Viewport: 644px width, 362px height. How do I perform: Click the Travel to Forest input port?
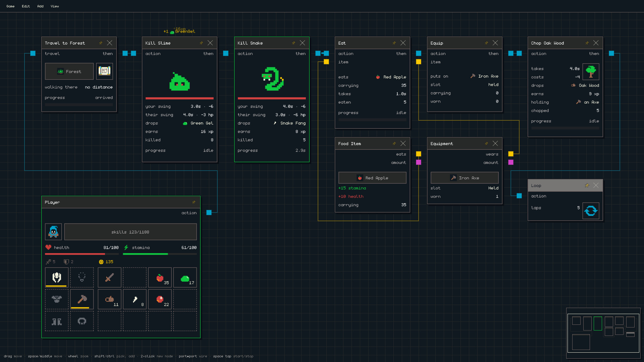click(33, 53)
